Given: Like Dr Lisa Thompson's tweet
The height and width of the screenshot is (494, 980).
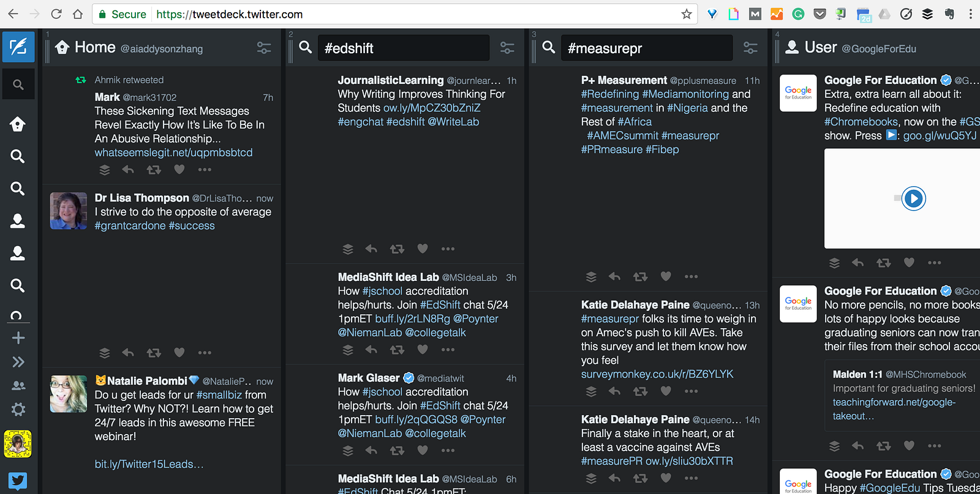Looking at the screenshot, I should 179,353.
